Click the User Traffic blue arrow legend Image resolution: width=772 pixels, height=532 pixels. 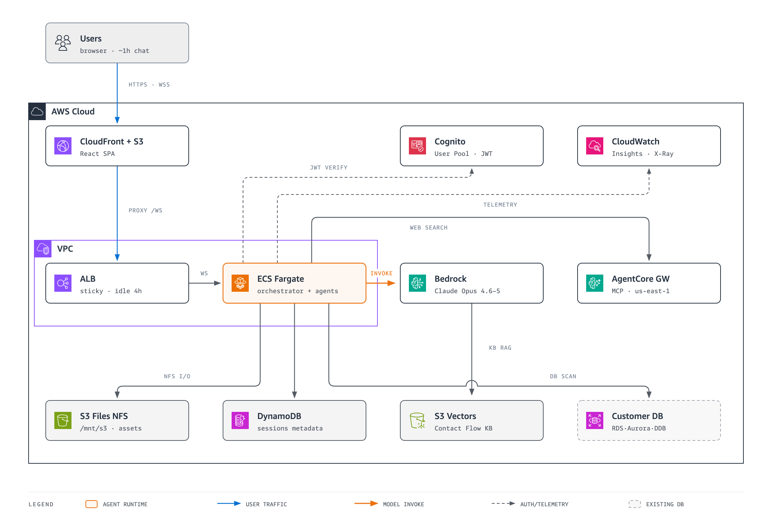tap(229, 503)
